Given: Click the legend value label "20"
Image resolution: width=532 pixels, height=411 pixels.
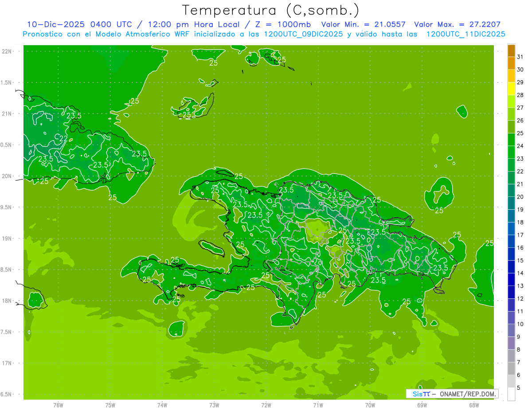Looking at the screenshot, I should tap(520, 197).
